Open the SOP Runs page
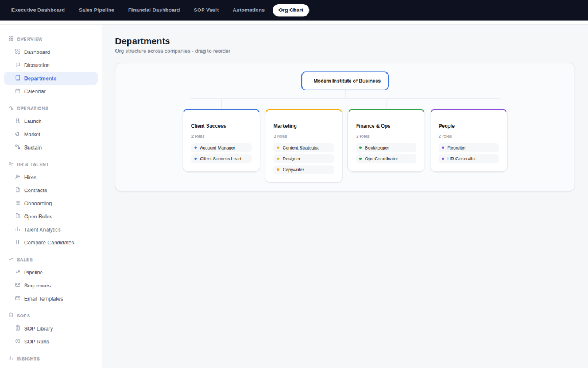This screenshot has width=588, height=368. pos(51,342)
